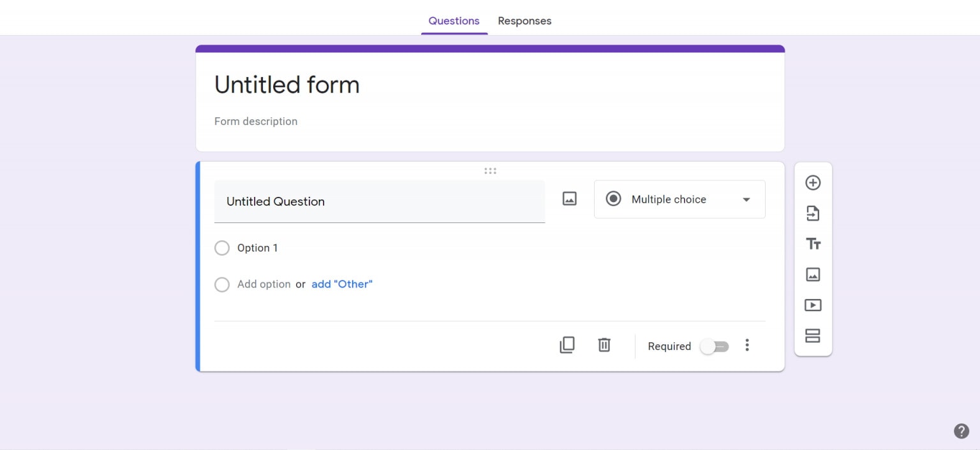Edit the Option 1 label text
Image resolution: width=980 pixels, height=450 pixels.
tap(258, 248)
